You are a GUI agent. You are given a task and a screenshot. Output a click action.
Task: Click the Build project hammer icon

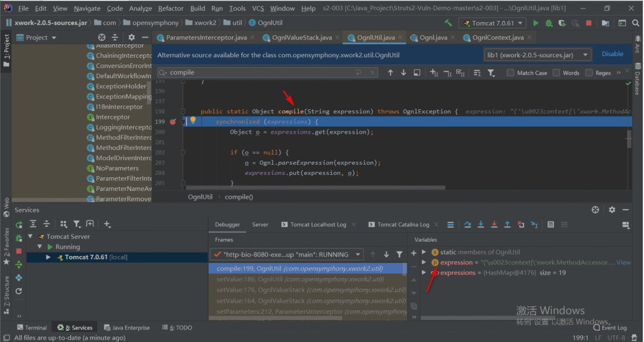(448, 23)
